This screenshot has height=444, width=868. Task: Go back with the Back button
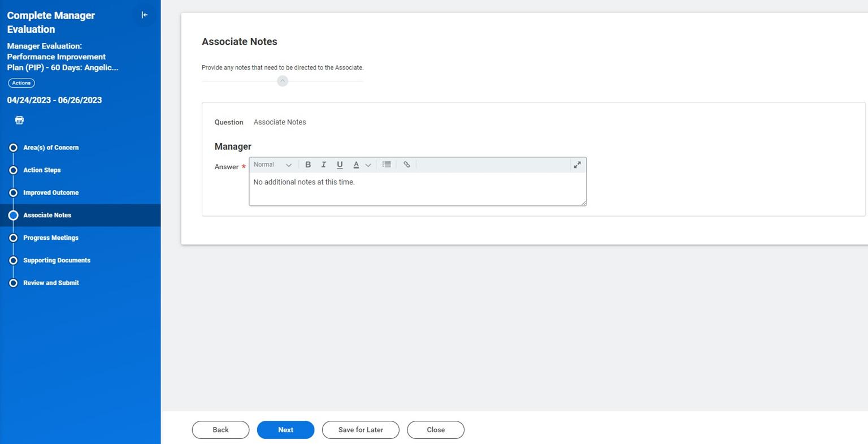220,430
